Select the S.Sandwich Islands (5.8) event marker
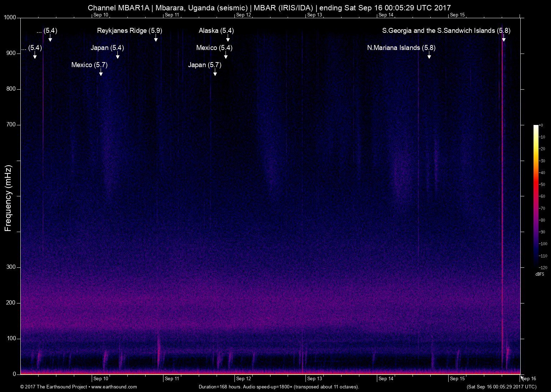The image size is (551, 392). 446,30
